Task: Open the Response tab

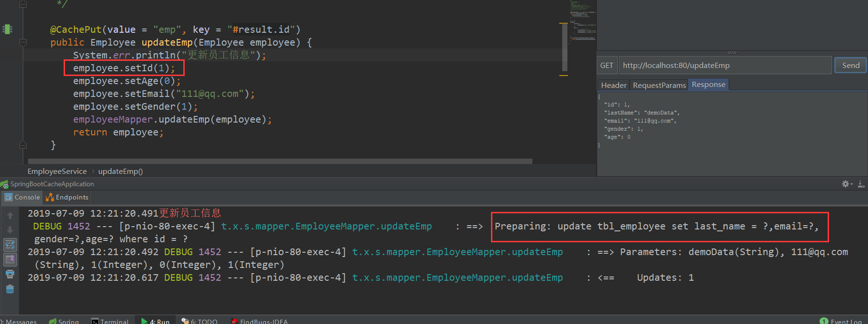Action: [x=708, y=85]
